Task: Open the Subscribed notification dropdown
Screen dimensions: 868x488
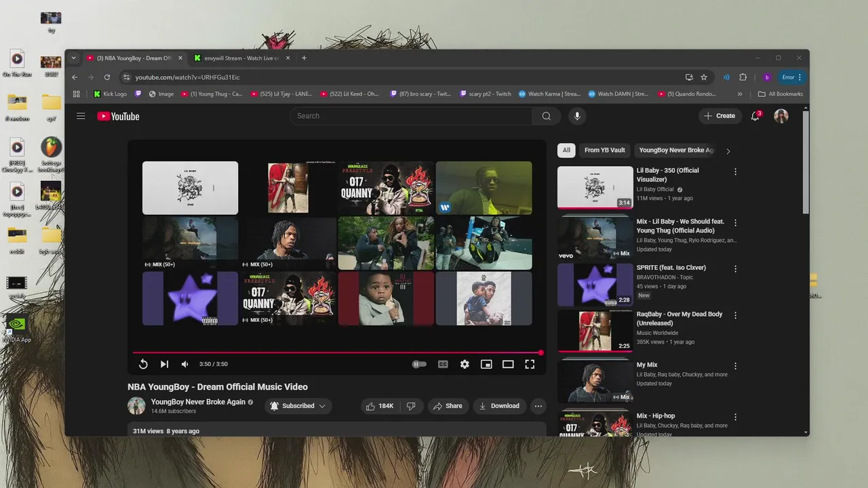Action: (298, 406)
